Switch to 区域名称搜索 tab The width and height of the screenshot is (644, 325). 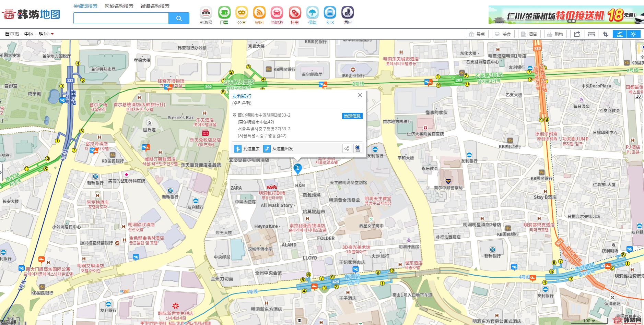pos(119,6)
